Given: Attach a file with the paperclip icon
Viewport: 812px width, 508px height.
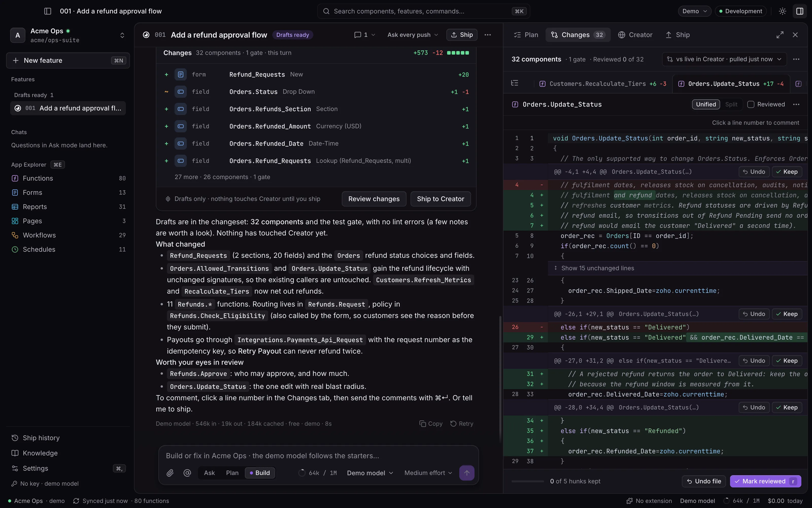Looking at the screenshot, I should [170, 473].
